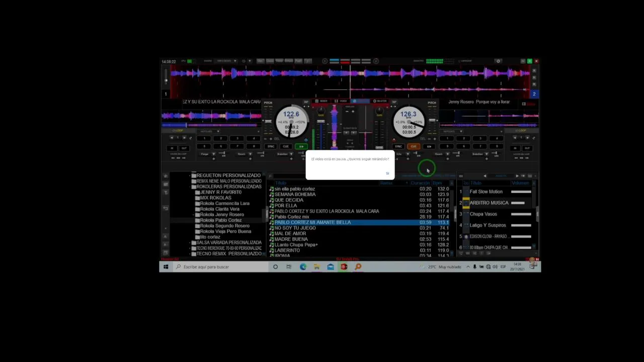Image resolution: width=644 pixels, height=362 pixels.
Task: Double the left deck loop length
Action: (x=184, y=138)
